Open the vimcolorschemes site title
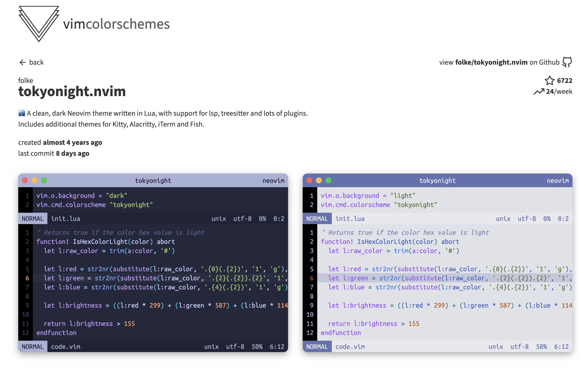Screen dimensions: 588x368 click(116, 24)
